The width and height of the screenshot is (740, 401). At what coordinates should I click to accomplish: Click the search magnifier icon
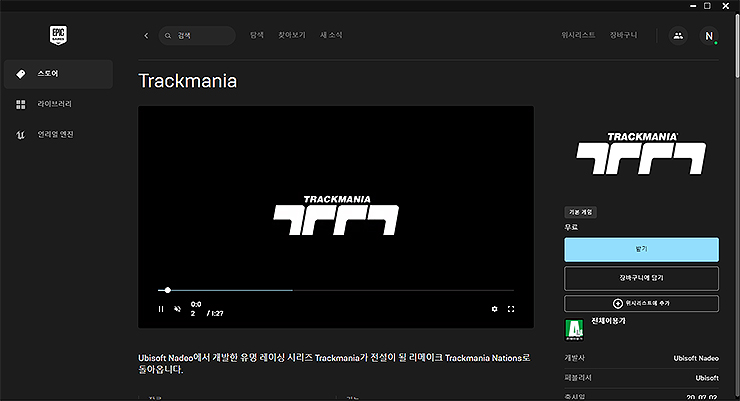(x=168, y=36)
